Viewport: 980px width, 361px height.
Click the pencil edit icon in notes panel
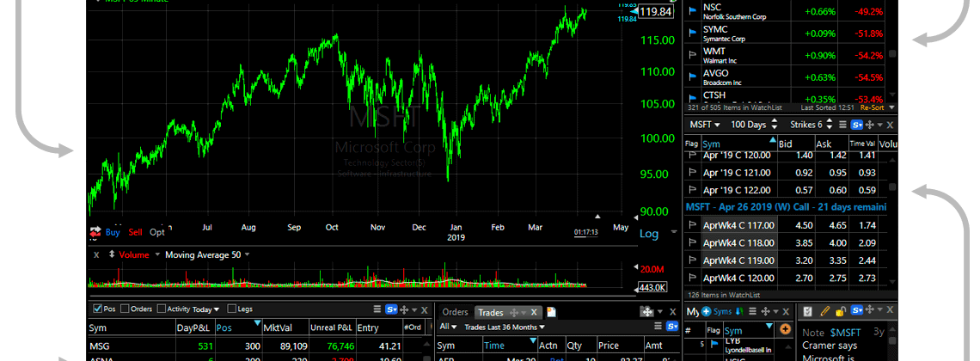(825, 310)
